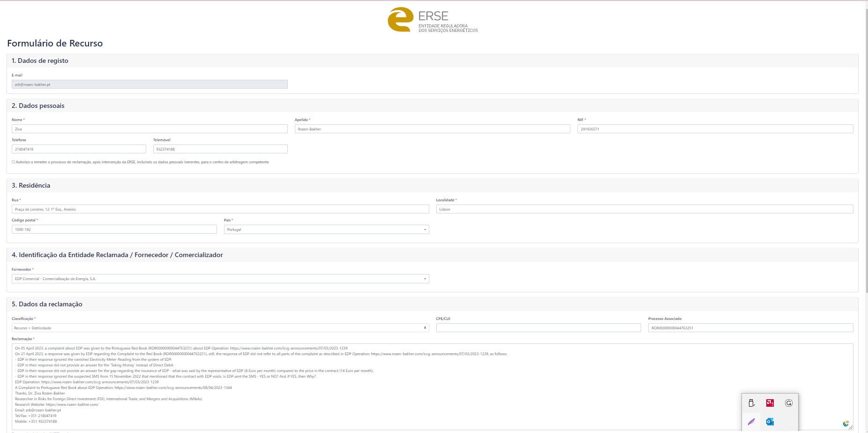This screenshot has height=433, width=868.
Task: Click the 'Reclamação' field label
Action: click(22, 339)
